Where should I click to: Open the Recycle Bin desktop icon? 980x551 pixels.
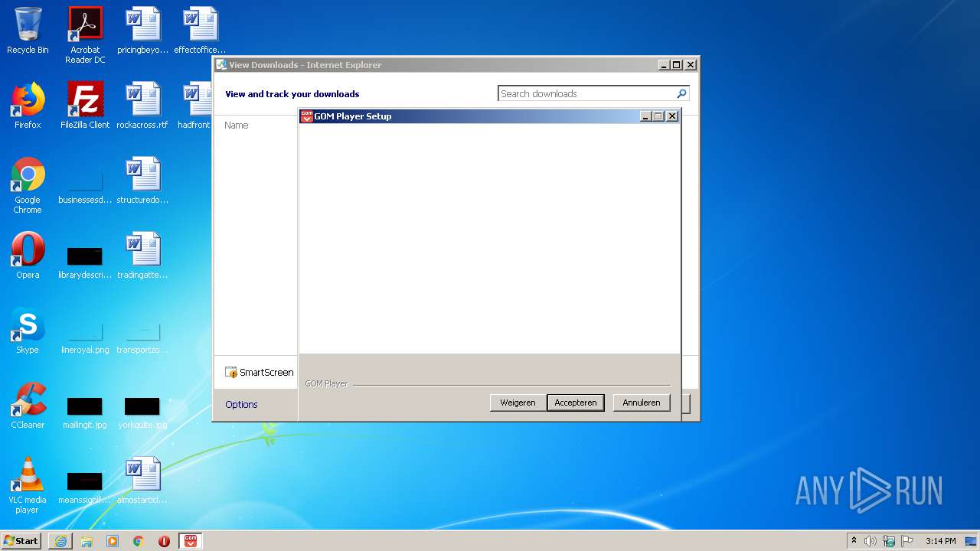pos(28,31)
